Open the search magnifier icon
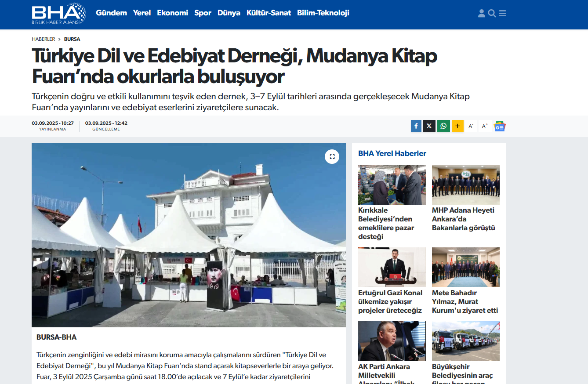The image size is (588, 384). tap(492, 13)
